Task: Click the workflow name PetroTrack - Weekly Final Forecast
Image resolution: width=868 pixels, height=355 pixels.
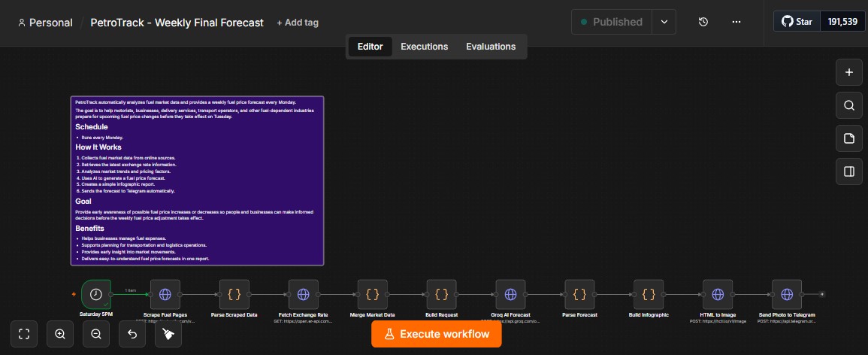Action: [x=177, y=23]
